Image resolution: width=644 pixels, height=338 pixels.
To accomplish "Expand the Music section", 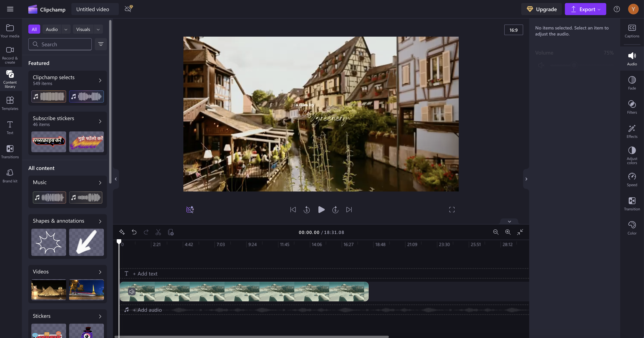I will click(x=100, y=182).
